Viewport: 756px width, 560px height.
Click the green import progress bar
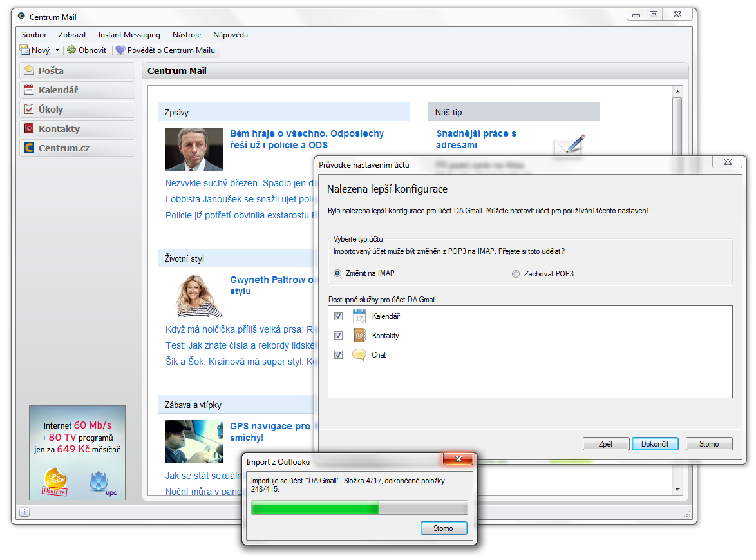point(359,507)
